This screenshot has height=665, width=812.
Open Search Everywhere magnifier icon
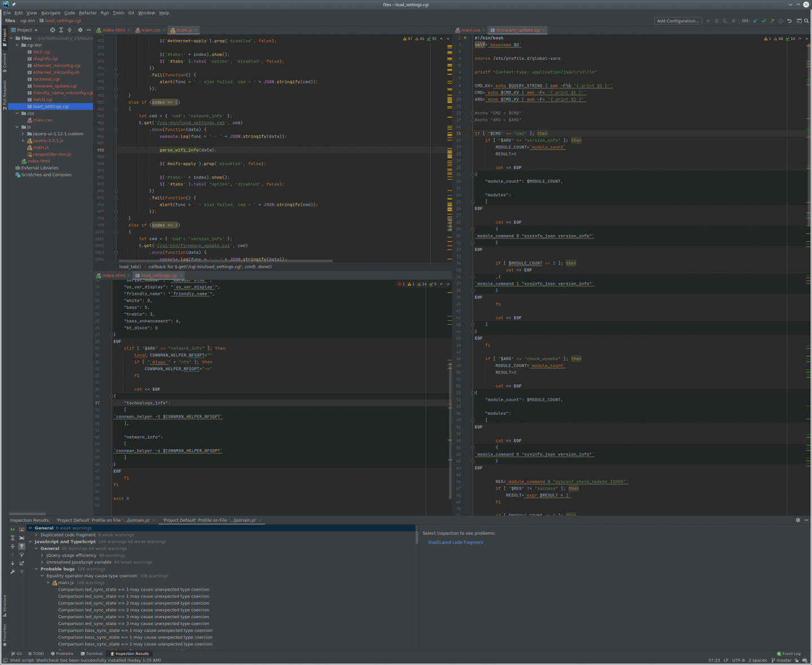click(806, 21)
